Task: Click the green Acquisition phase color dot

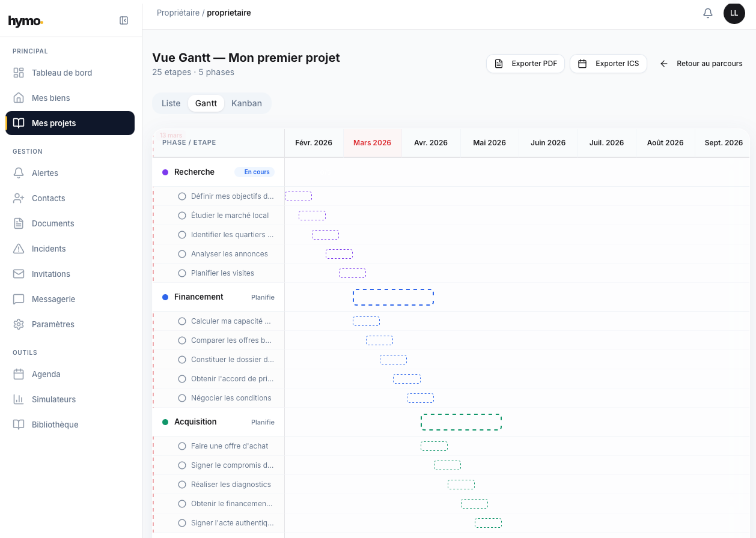Action: (x=165, y=422)
